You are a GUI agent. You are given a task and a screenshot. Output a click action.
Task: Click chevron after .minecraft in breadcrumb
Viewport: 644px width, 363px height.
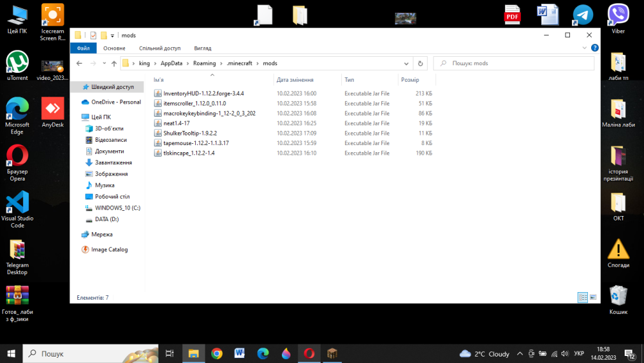[x=258, y=63]
